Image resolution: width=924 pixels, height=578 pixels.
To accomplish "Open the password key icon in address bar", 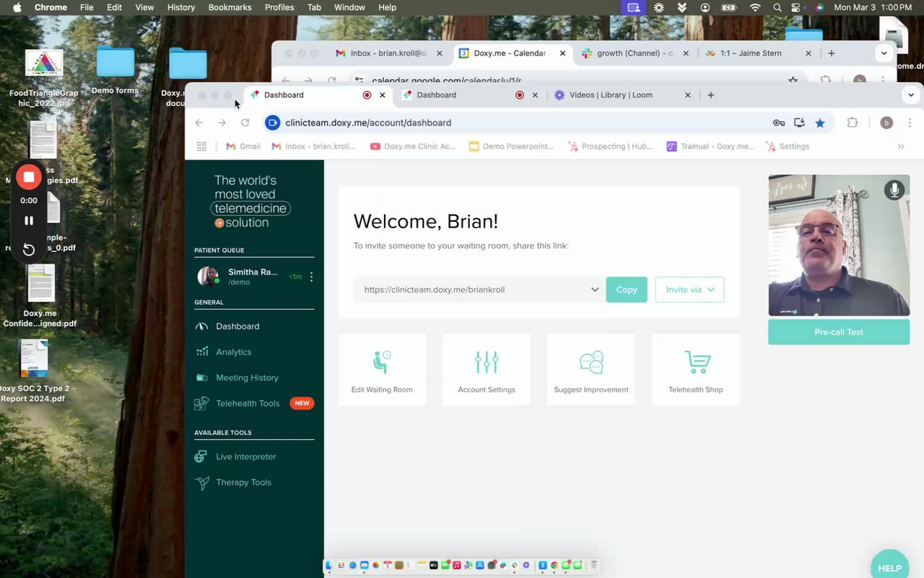I will [x=779, y=123].
